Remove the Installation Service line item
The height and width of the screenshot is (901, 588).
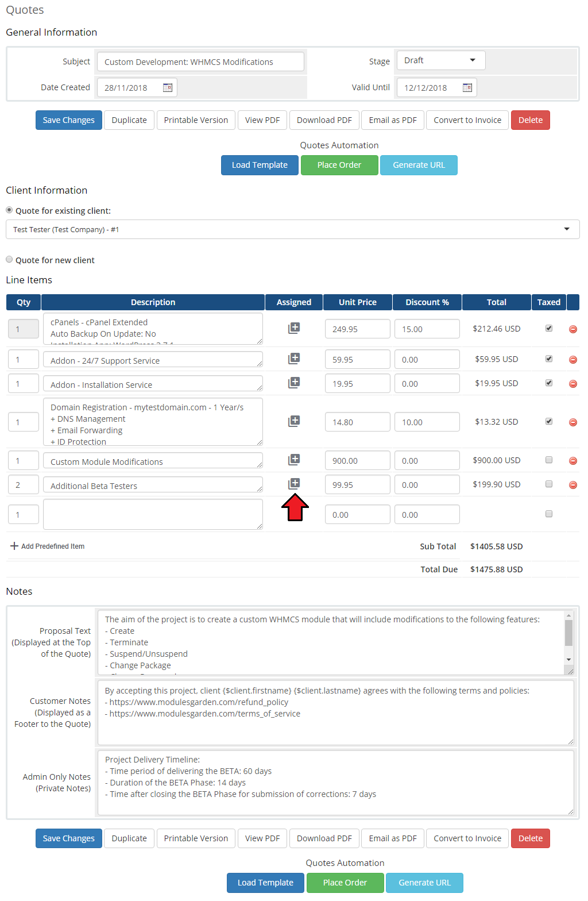click(x=573, y=384)
